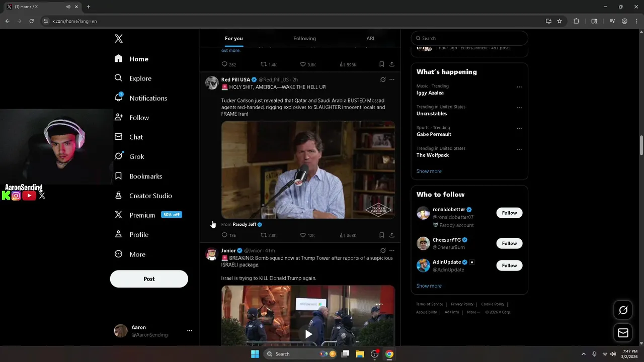Open Grok icon on Jvnior post

pyautogui.click(x=383, y=250)
